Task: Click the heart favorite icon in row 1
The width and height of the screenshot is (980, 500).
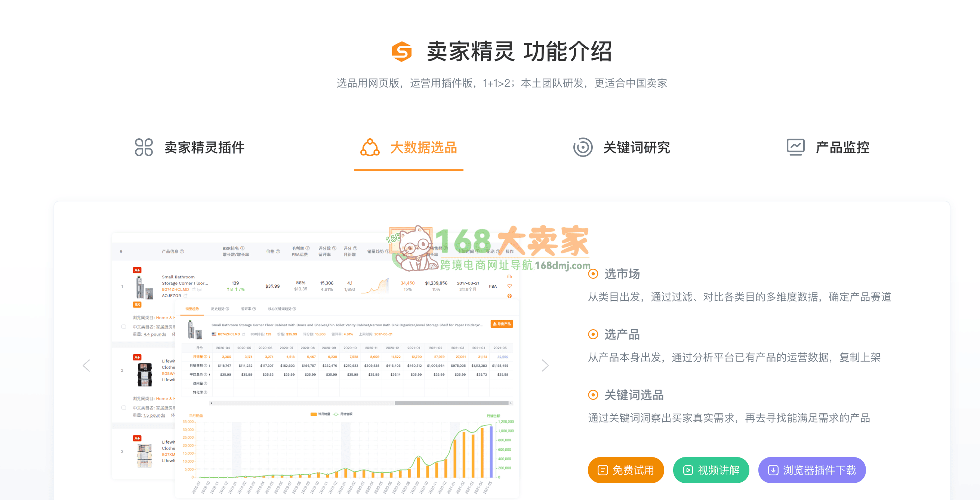Action: click(x=509, y=286)
